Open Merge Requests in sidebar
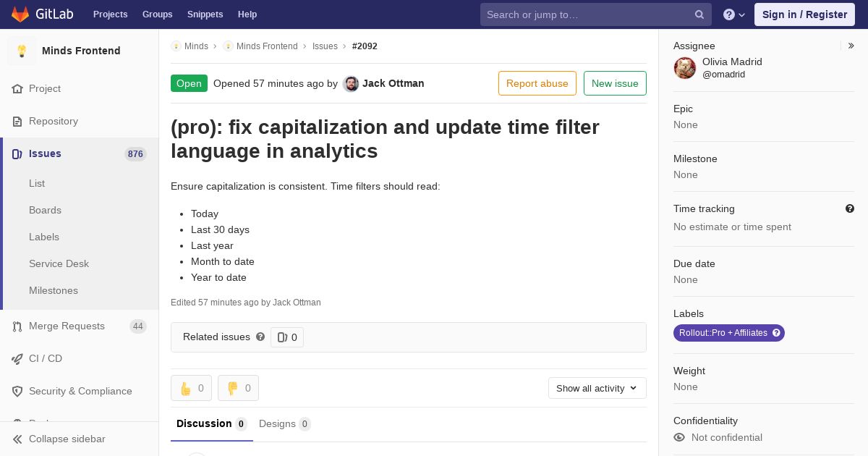 pyautogui.click(x=67, y=326)
